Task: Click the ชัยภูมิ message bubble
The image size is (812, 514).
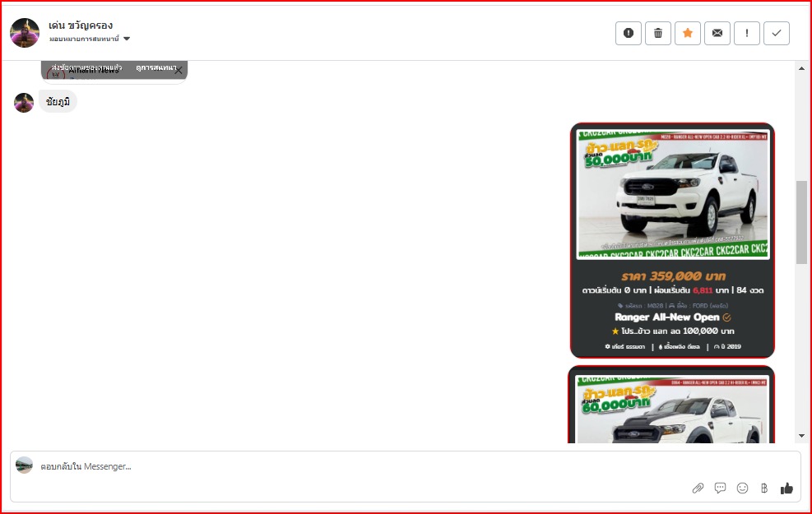Action: 58,101
